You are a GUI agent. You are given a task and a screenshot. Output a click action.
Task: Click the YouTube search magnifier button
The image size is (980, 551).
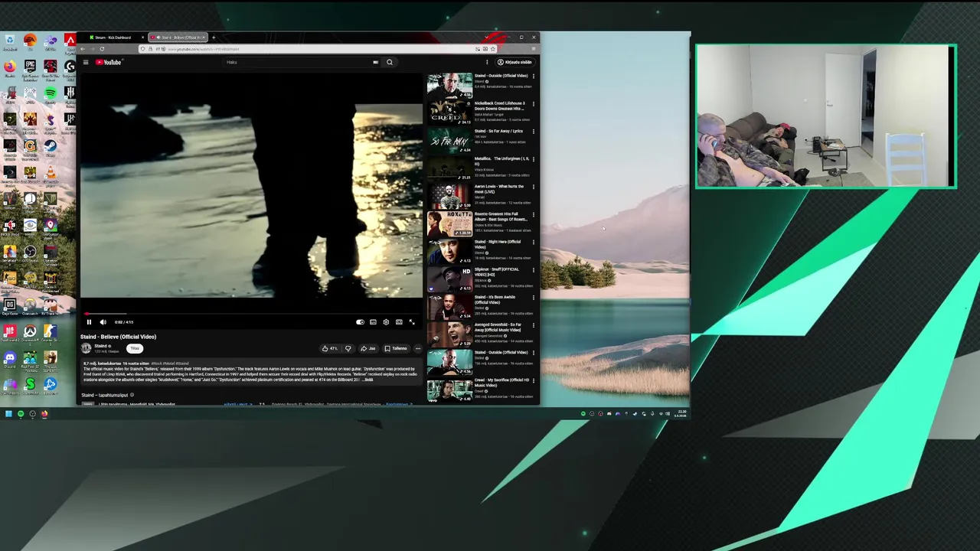tap(390, 62)
